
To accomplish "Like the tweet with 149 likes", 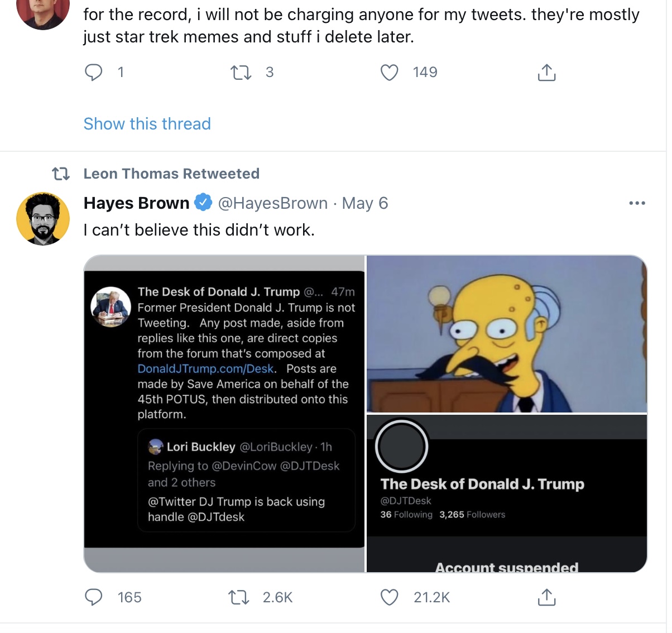I will 389,73.
